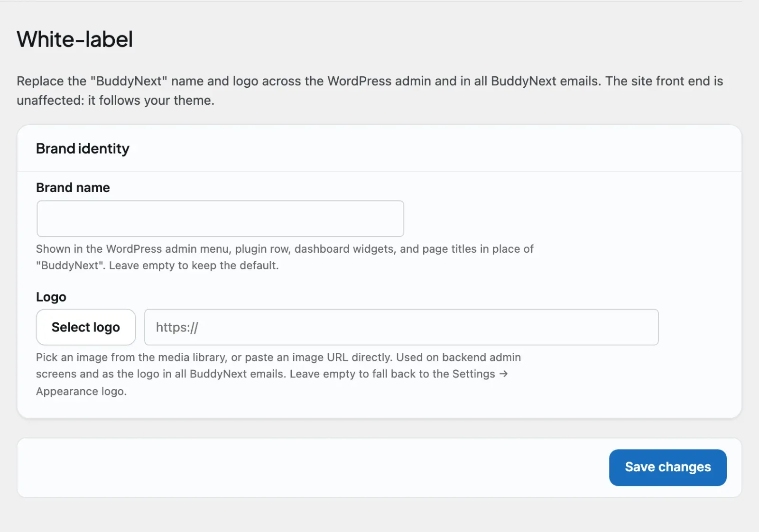
Task: Select the White-label page heading
Action: (75, 39)
